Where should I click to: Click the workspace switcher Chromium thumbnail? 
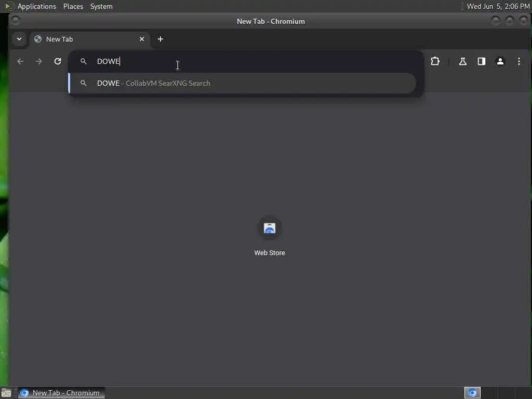tap(472, 393)
